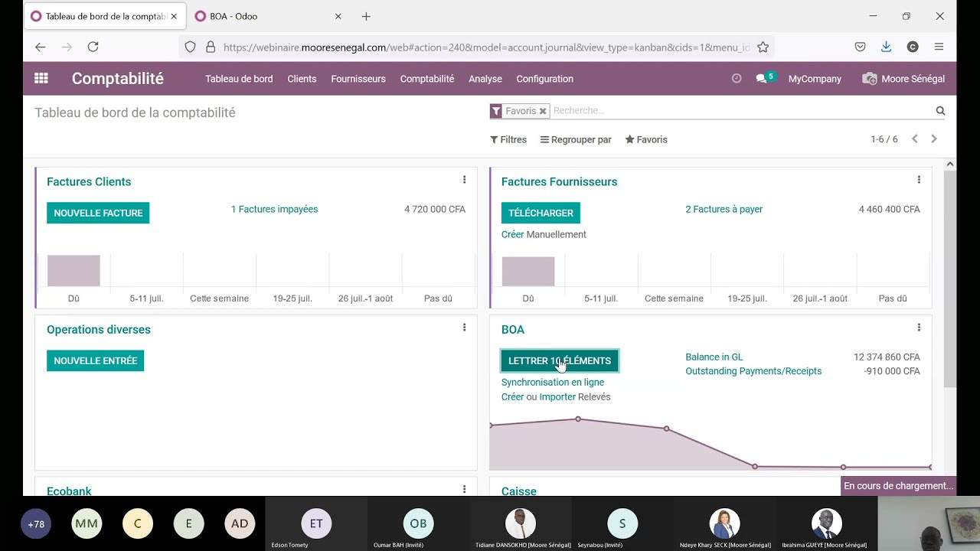Close the Tableau de bord browser tab
The height and width of the screenshot is (551, 980).
[x=174, y=16]
